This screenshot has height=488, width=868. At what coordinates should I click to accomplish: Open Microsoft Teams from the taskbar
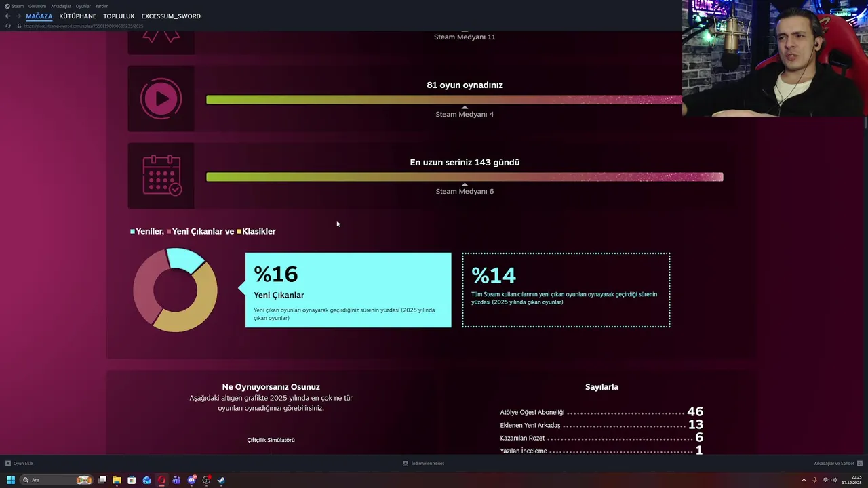(x=176, y=480)
